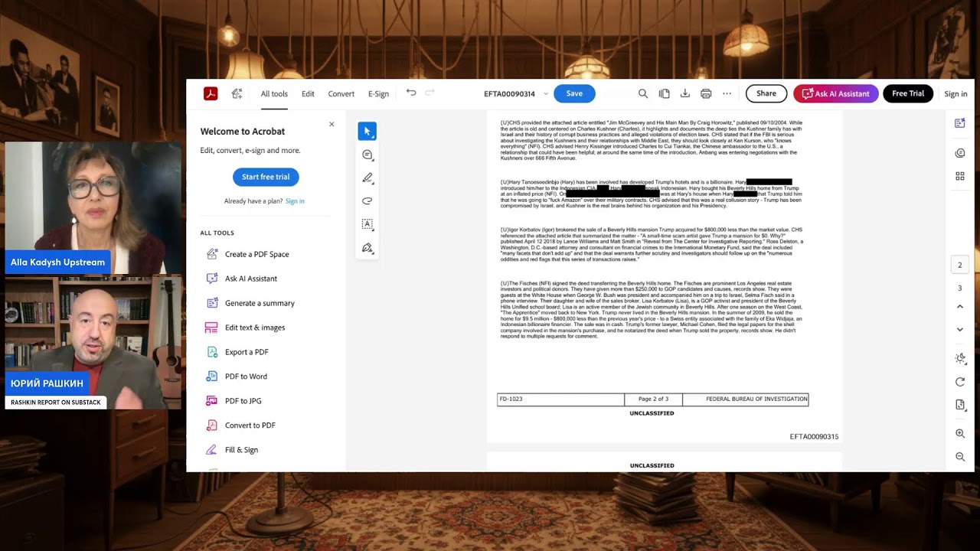
Task: Click the Sign in link in the top bar
Action: pos(955,94)
